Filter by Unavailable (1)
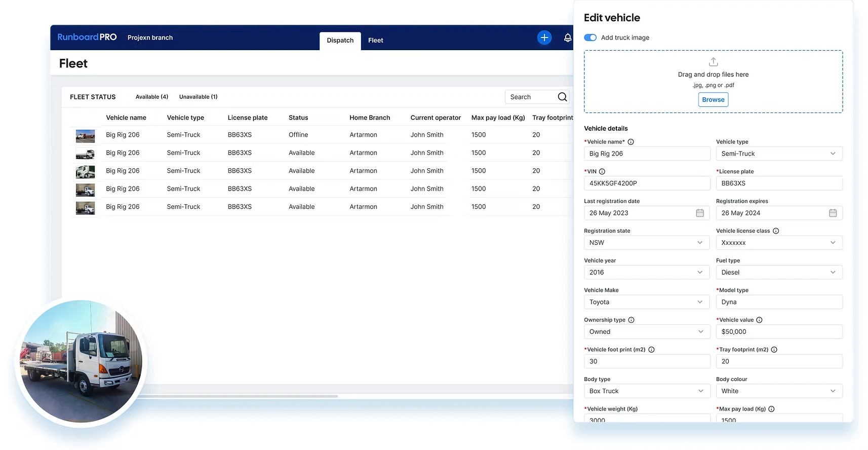The image size is (868, 450). 198,97
